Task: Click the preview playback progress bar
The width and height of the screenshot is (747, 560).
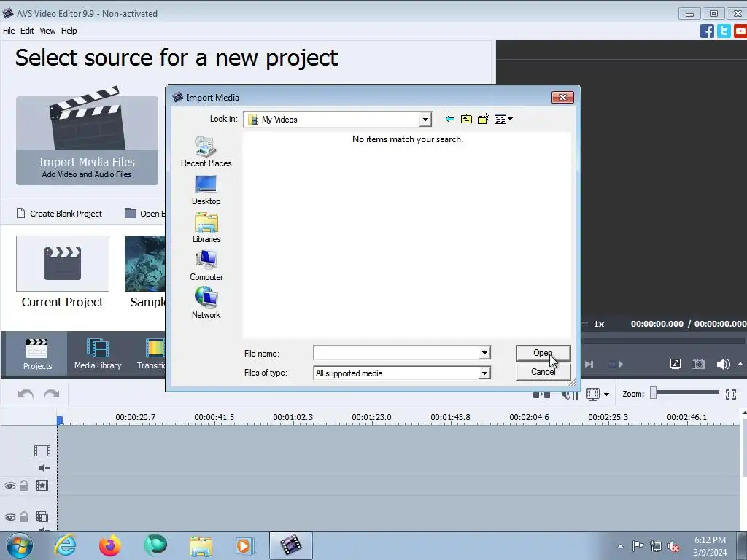Action: [x=663, y=341]
